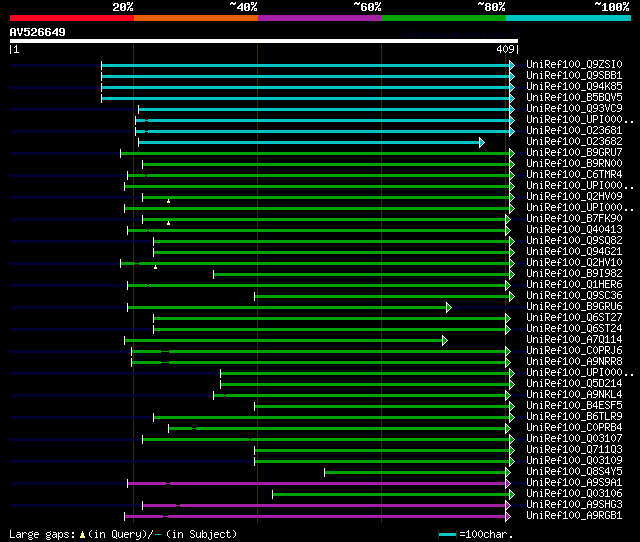This screenshot has width=640, height=542.
Task: Select the UniRef100_Q9SC36 hit label
Action: [574, 296]
